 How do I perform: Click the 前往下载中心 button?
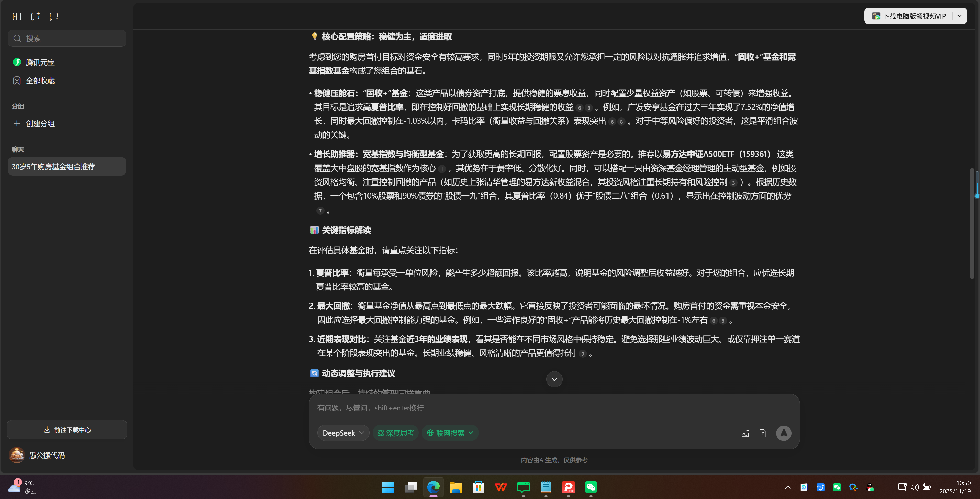click(66, 430)
